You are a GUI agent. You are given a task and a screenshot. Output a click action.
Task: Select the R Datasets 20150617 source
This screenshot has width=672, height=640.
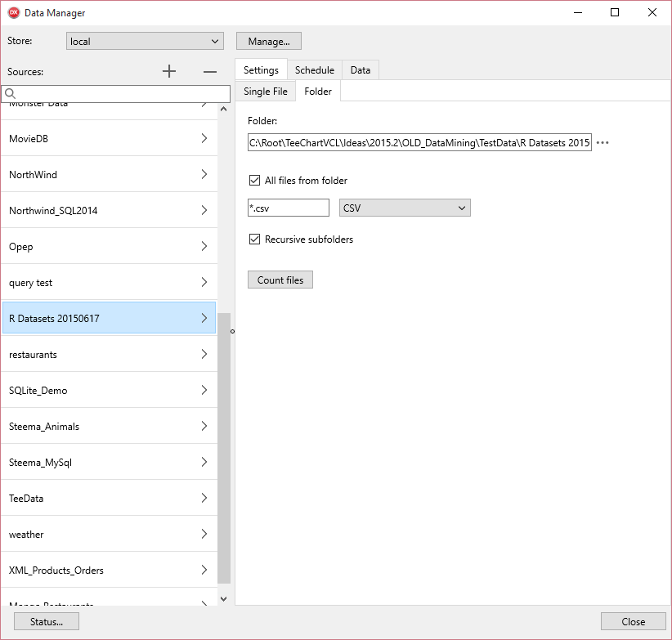(x=109, y=318)
